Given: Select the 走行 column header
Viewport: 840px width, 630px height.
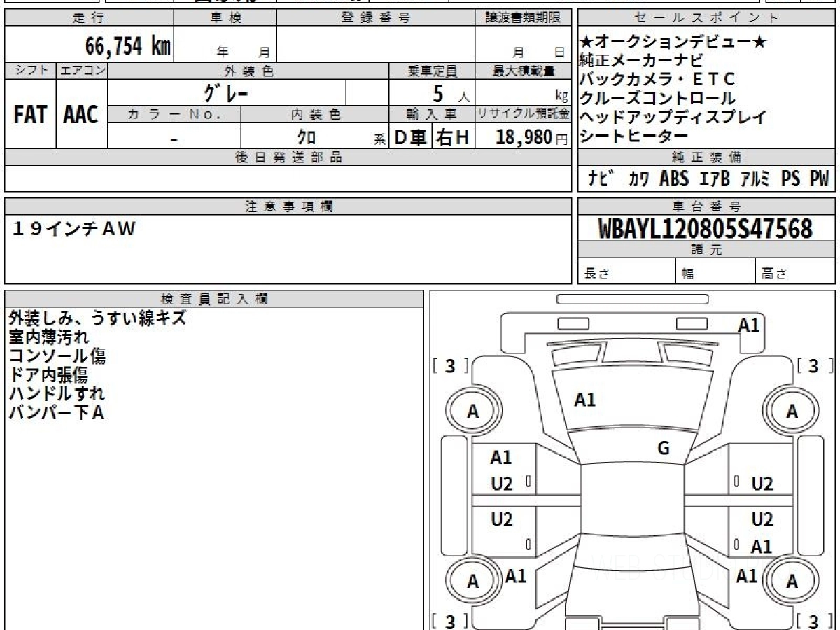Looking at the screenshot, I should [x=89, y=18].
